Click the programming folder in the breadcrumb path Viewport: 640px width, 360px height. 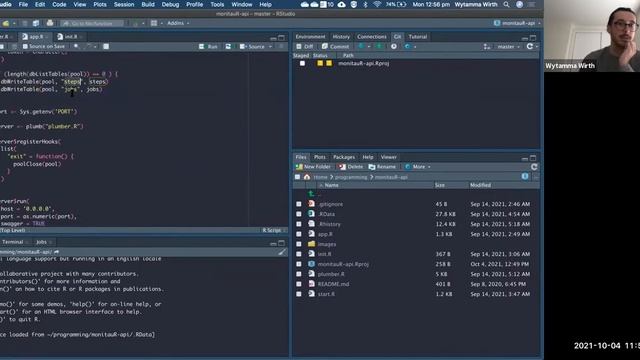[351, 177]
